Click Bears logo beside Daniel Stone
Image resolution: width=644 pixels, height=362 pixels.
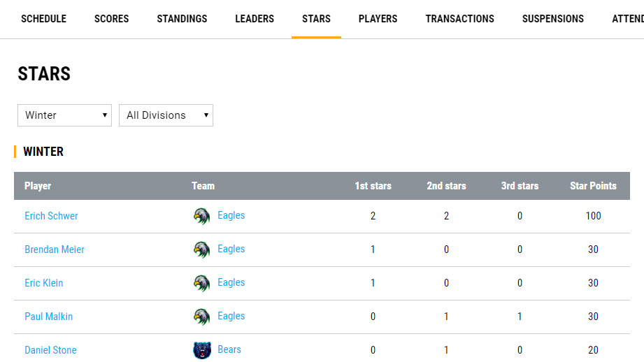(x=201, y=350)
